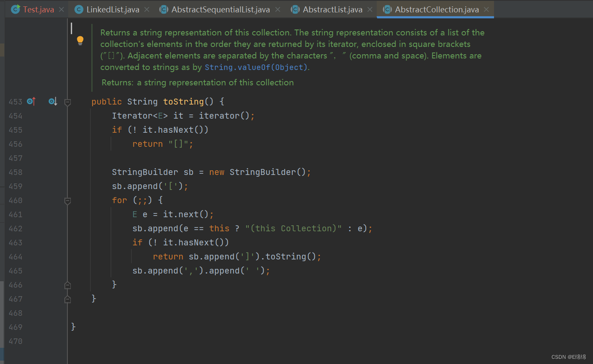Click line number 460 in the gutter

(x=15, y=200)
